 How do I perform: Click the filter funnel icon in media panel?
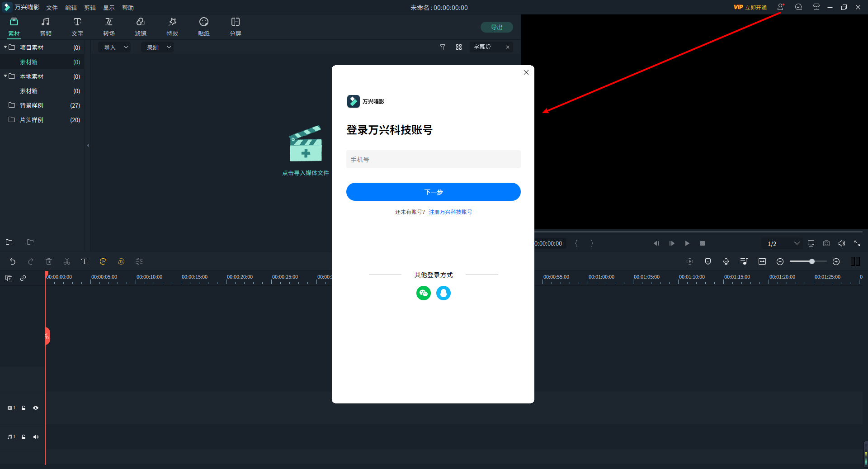(x=443, y=47)
